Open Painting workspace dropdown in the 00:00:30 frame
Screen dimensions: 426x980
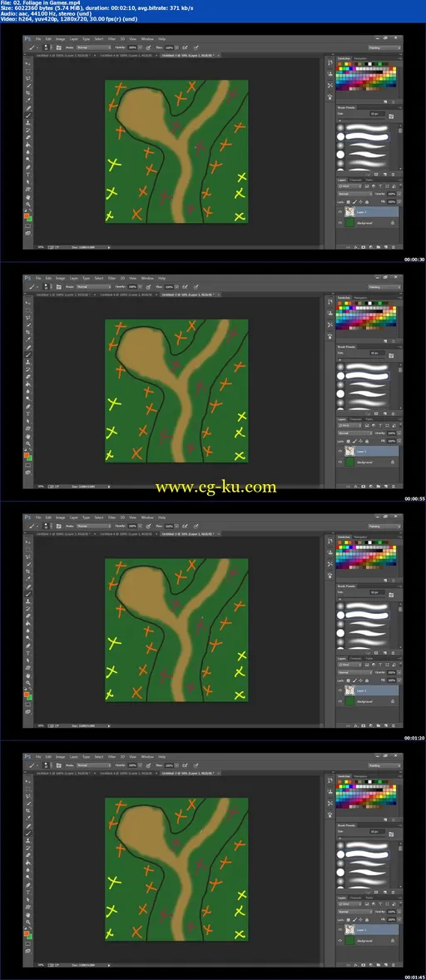[x=384, y=48]
